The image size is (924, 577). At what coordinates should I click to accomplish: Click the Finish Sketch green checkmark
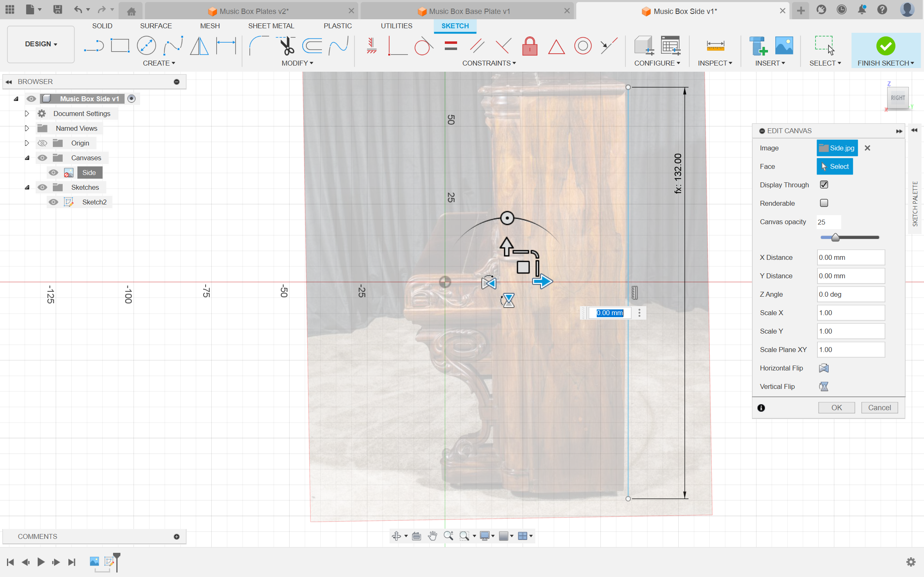pos(887,45)
